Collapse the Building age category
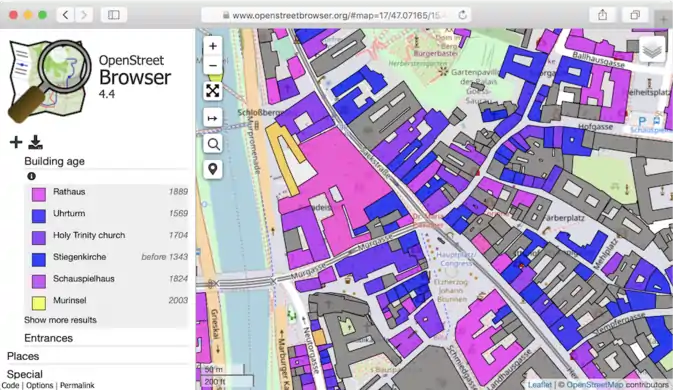 pyautogui.click(x=55, y=161)
